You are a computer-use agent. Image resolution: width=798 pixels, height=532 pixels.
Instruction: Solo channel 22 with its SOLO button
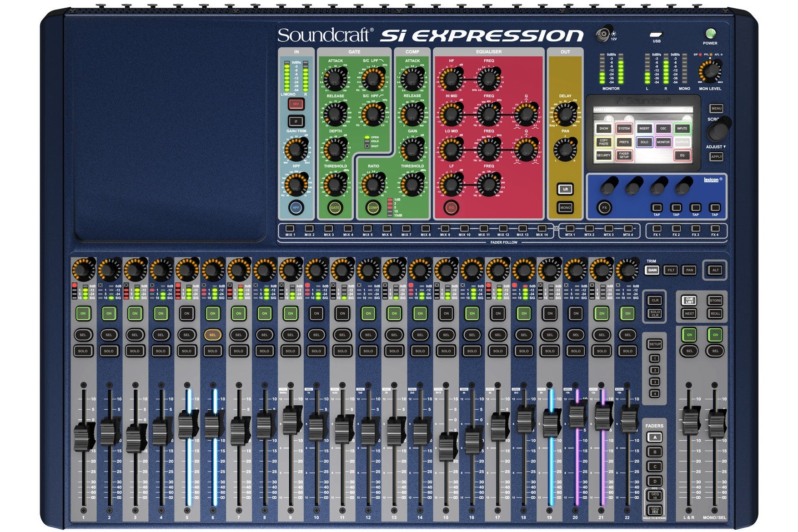click(x=627, y=351)
